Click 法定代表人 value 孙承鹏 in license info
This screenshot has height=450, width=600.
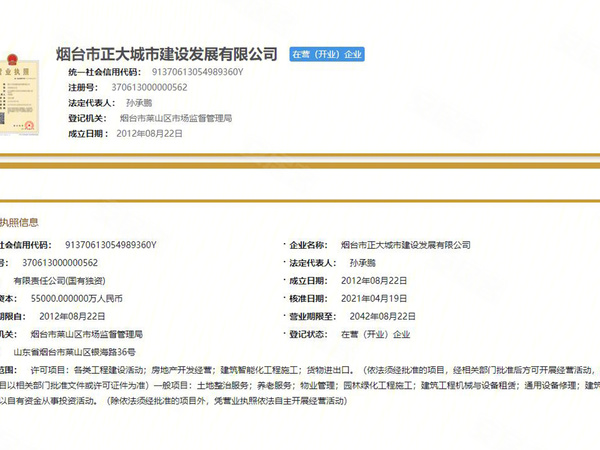pyautogui.click(x=362, y=263)
